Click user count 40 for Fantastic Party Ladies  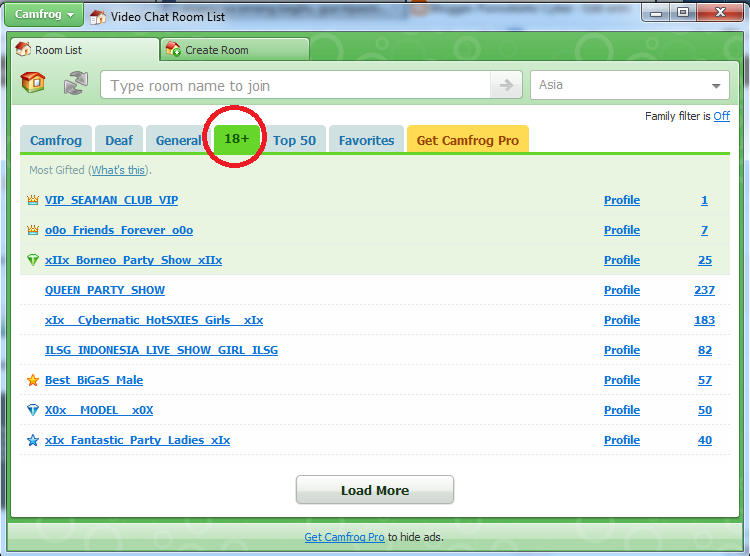click(x=705, y=440)
